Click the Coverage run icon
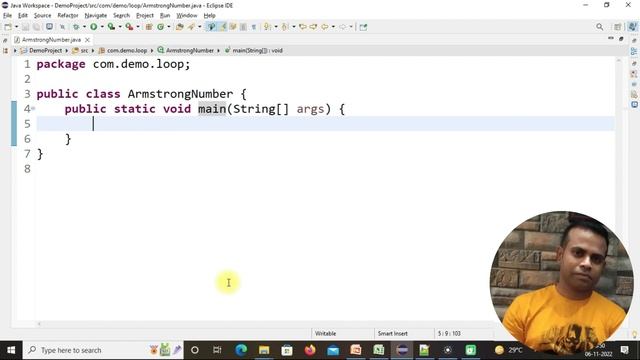Viewport: 640px width, 360px height. click(111, 27)
